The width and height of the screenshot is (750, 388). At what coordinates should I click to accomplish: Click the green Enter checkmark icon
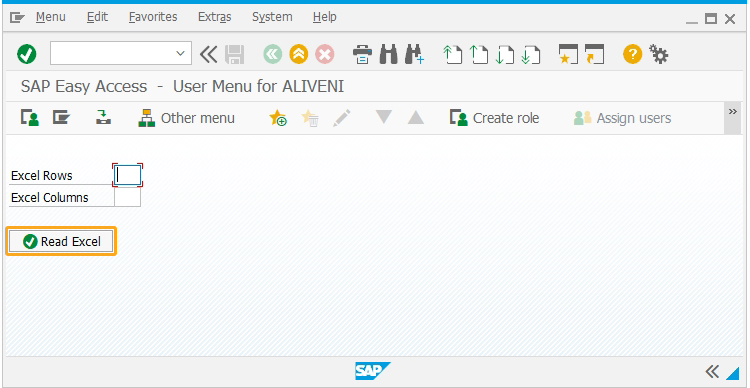[27, 54]
